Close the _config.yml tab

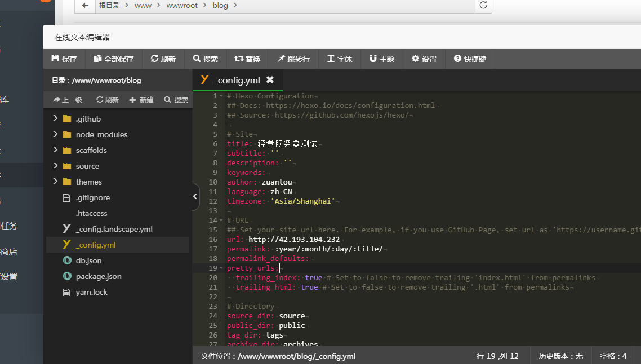pyautogui.click(x=270, y=80)
